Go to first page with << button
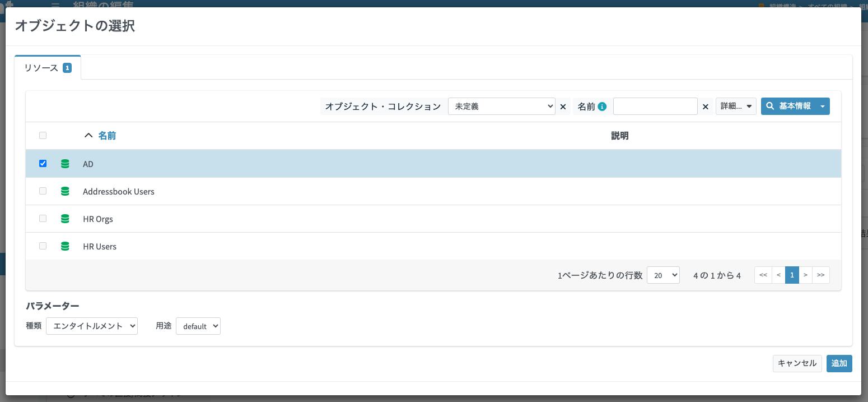 click(763, 275)
